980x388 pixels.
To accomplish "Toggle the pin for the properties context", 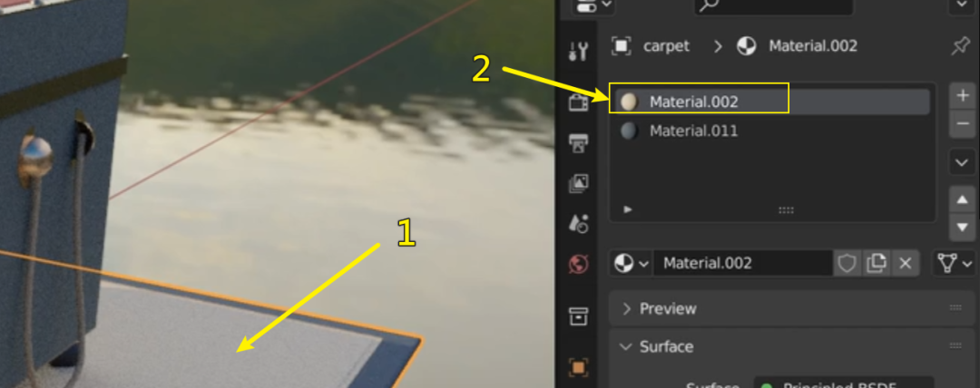I will coord(960,46).
